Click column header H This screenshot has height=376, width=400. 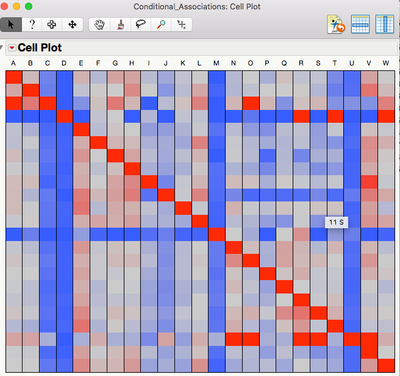132,63
